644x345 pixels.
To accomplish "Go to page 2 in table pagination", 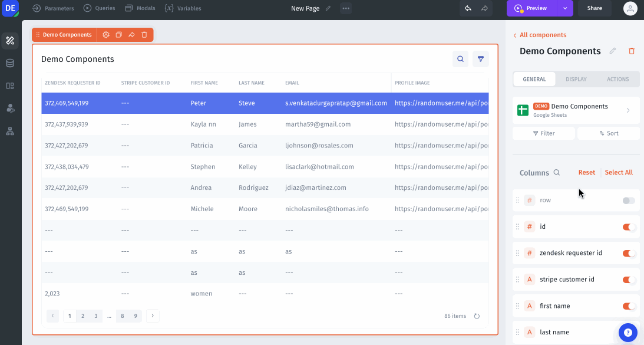I will [x=82, y=316].
